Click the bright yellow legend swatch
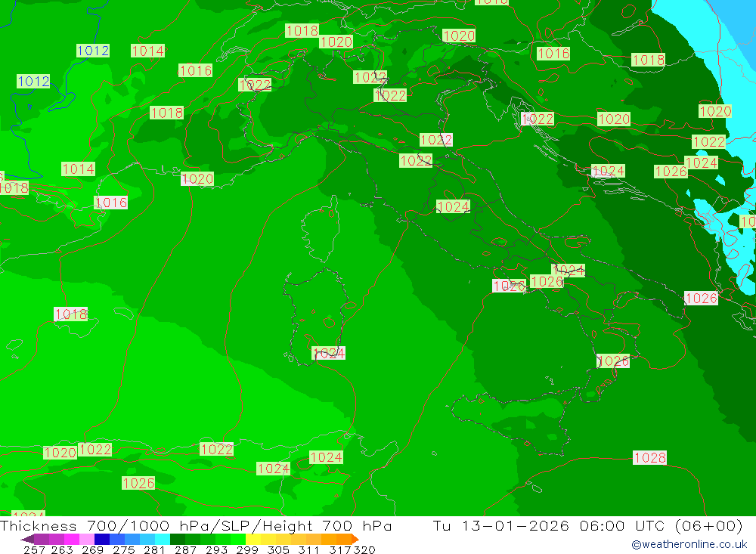Screen dimensions: 756x554 click(253, 539)
